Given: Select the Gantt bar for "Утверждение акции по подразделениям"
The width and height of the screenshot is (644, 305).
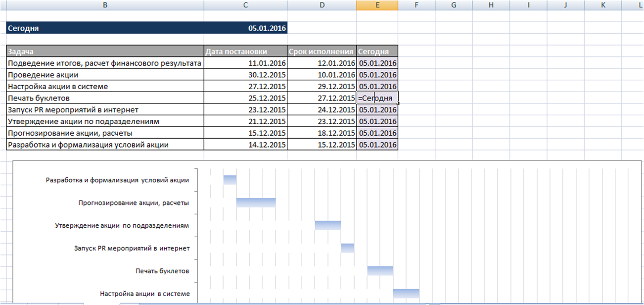Looking at the screenshot, I should pyautogui.click(x=328, y=225).
